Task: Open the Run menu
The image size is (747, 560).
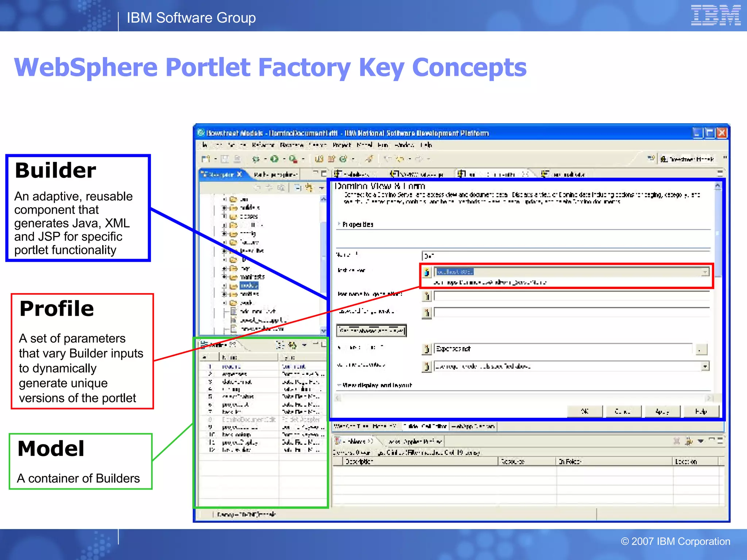Action: pos(383,145)
